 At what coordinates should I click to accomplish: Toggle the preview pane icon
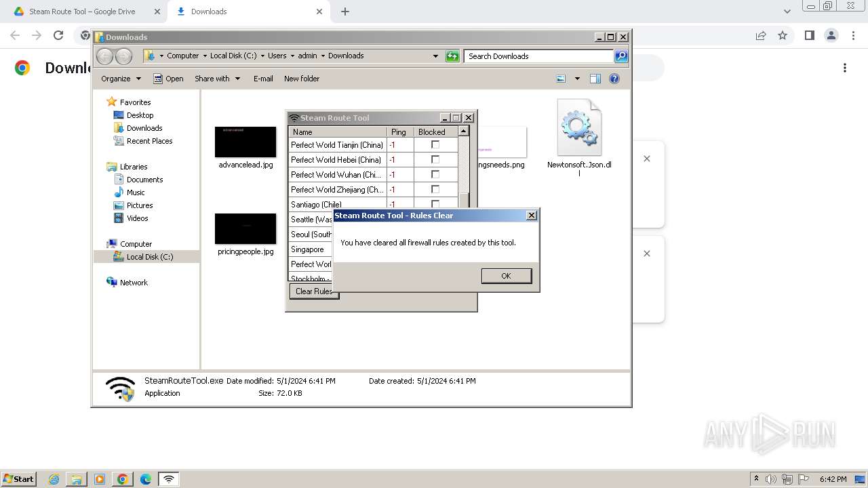pyautogui.click(x=595, y=79)
